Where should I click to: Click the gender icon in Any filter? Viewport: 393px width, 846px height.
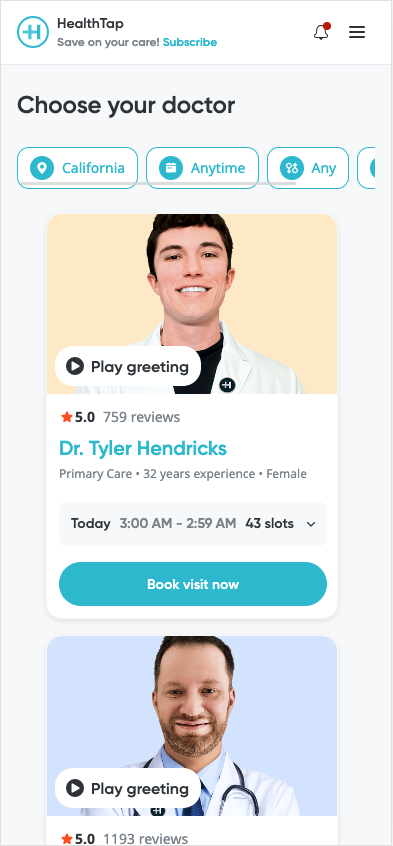[292, 168]
